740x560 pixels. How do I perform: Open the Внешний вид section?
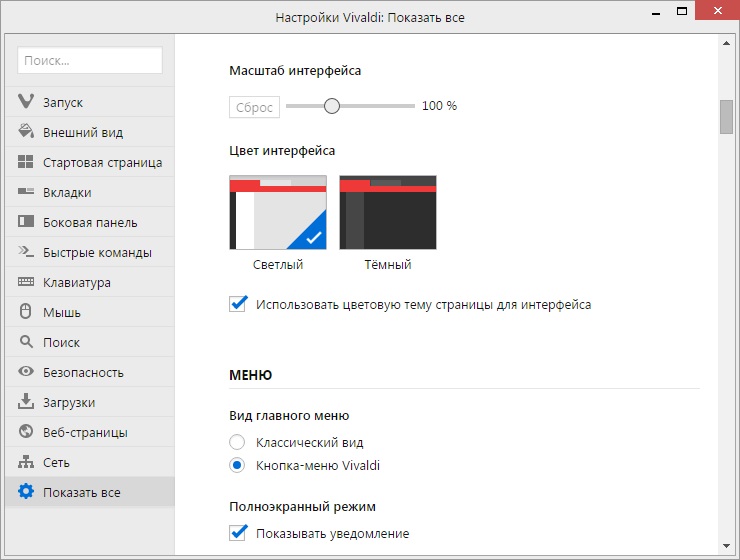pos(90,132)
